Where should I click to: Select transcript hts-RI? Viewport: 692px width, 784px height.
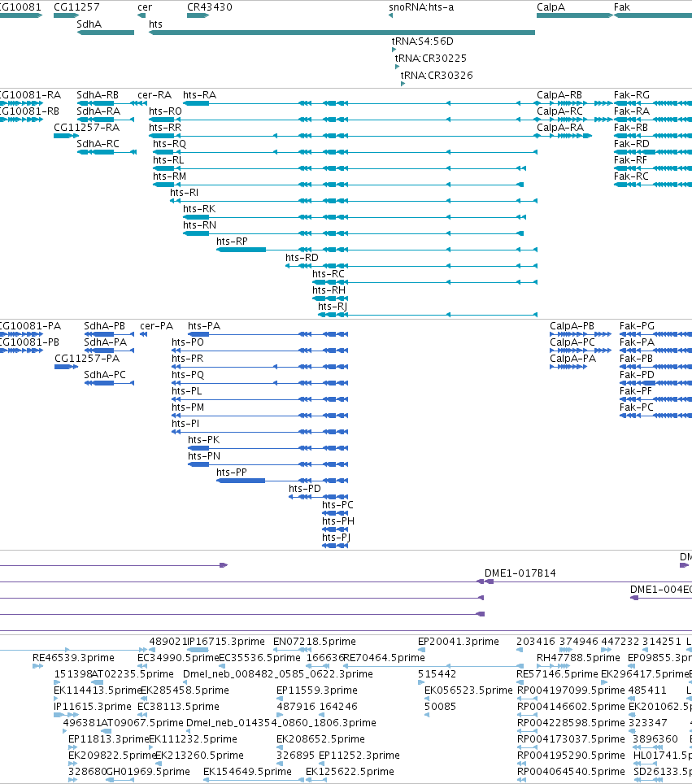coord(354,201)
